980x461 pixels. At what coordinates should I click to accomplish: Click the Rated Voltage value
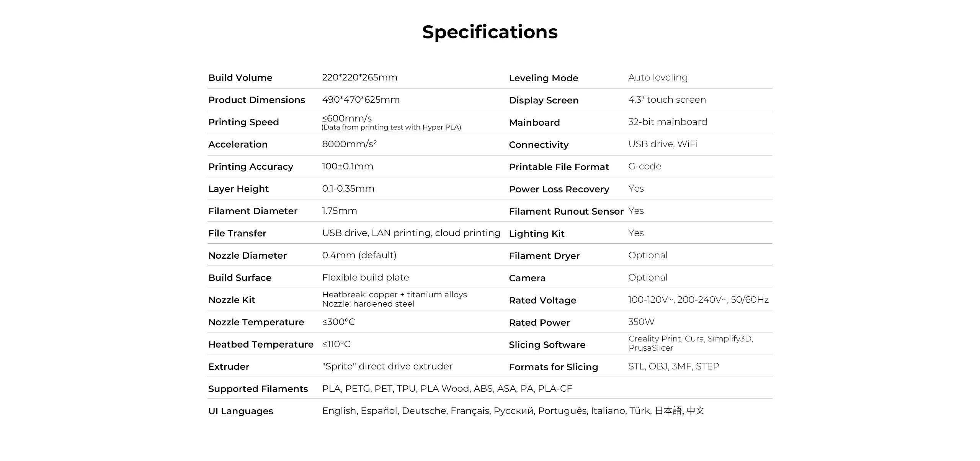coord(698,300)
